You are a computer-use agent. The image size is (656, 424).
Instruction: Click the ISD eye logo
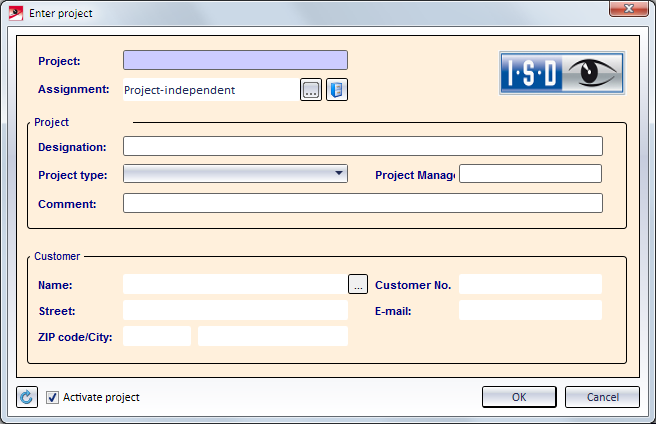(x=562, y=73)
